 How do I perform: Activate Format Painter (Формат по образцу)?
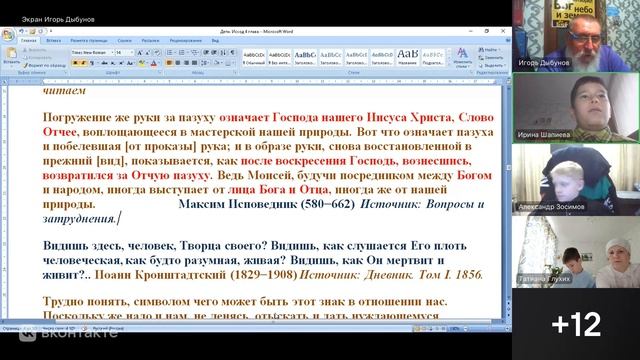(x=44, y=65)
